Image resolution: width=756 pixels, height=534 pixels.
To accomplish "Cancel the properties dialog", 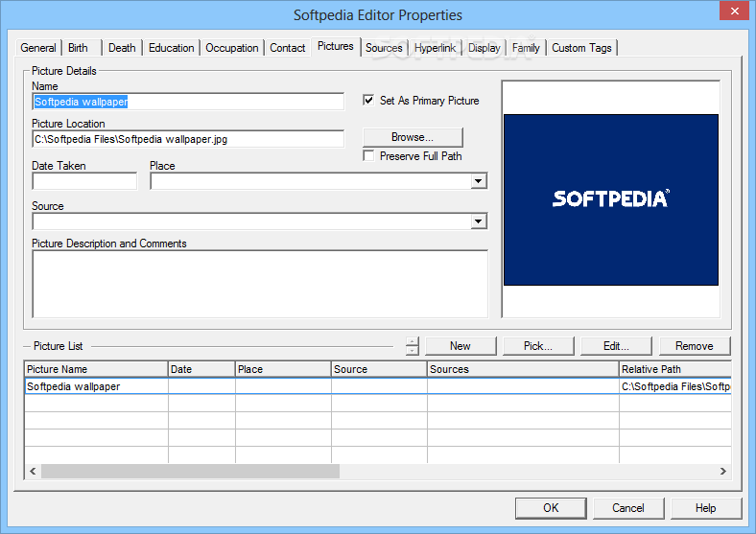I will click(628, 508).
